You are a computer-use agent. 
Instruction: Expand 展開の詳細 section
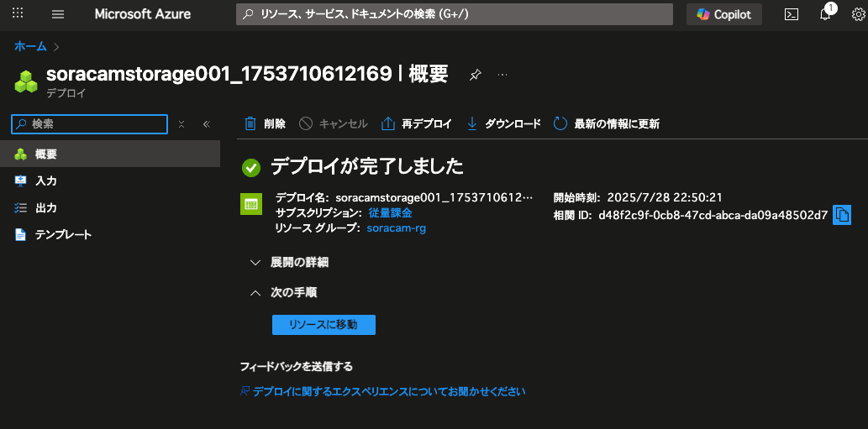290,263
